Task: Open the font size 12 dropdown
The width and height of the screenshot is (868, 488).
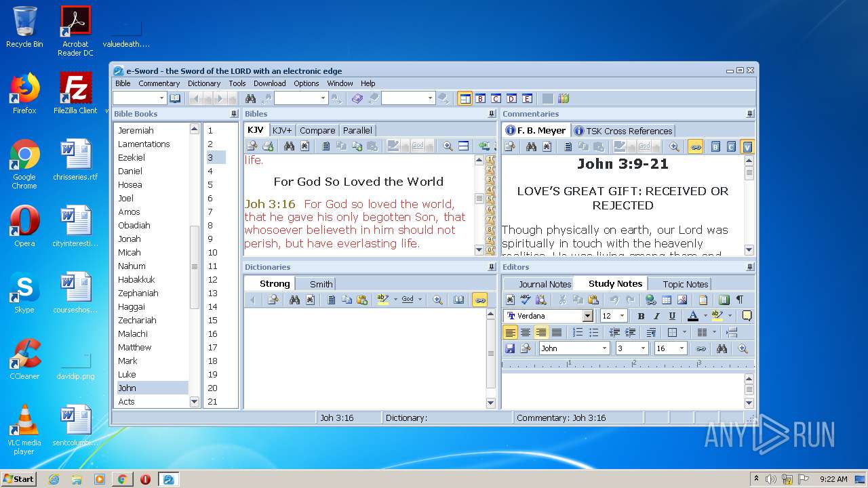Action: (x=622, y=316)
